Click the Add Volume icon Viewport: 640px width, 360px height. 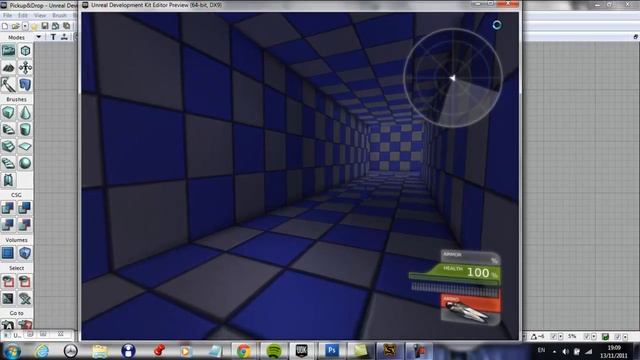[25, 253]
